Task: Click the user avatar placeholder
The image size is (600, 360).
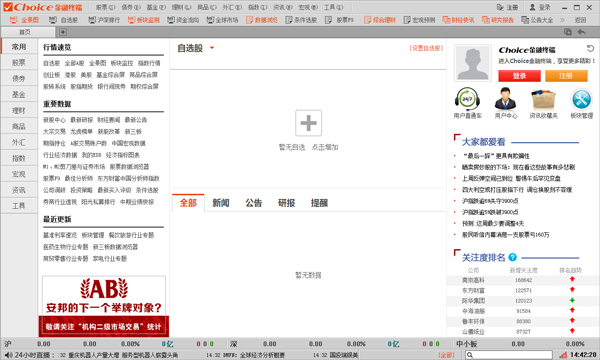Action: [x=473, y=63]
